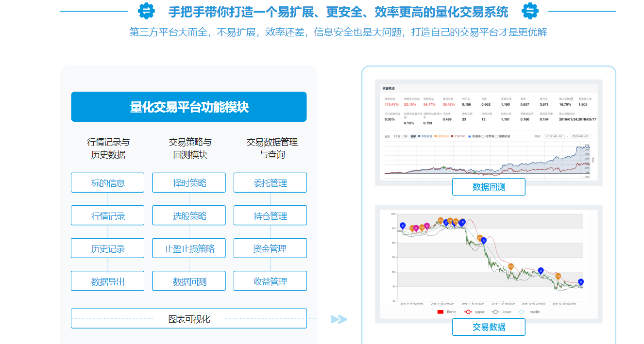This screenshot has height=344, width=644.
Task: Toggle the 沪深300 legend series
Action: click(458, 136)
